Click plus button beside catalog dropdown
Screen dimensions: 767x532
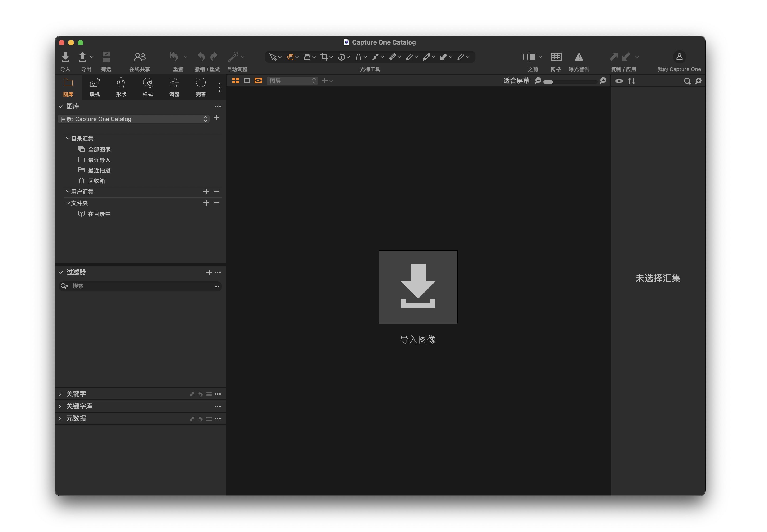tap(216, 118)
